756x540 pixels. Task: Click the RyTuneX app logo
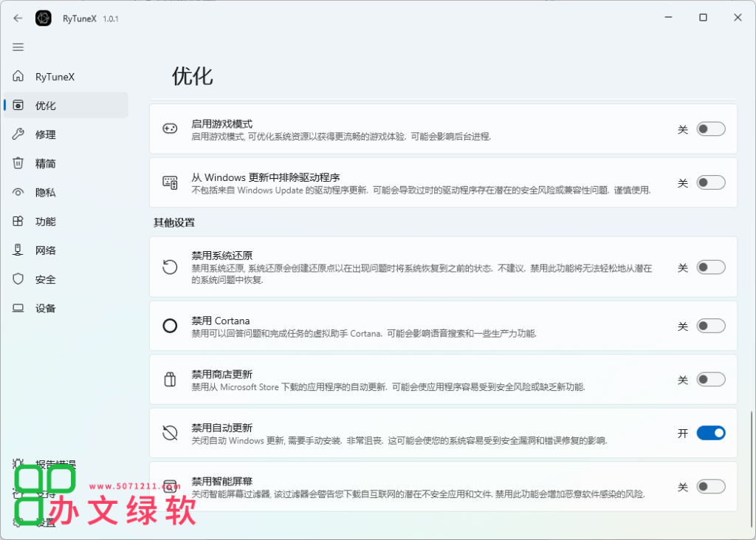click(x=44, y=18)
